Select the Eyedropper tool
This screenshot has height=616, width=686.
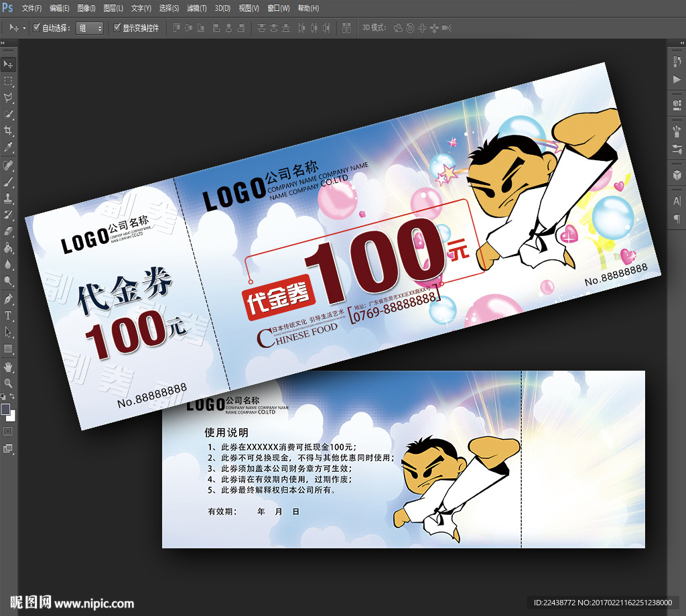(8, 147)
